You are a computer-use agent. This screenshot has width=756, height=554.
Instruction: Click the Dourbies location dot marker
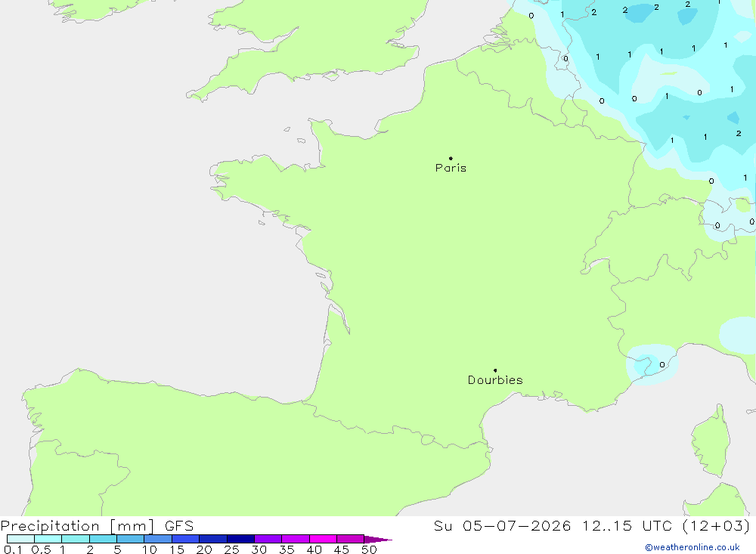pos(495,370)
